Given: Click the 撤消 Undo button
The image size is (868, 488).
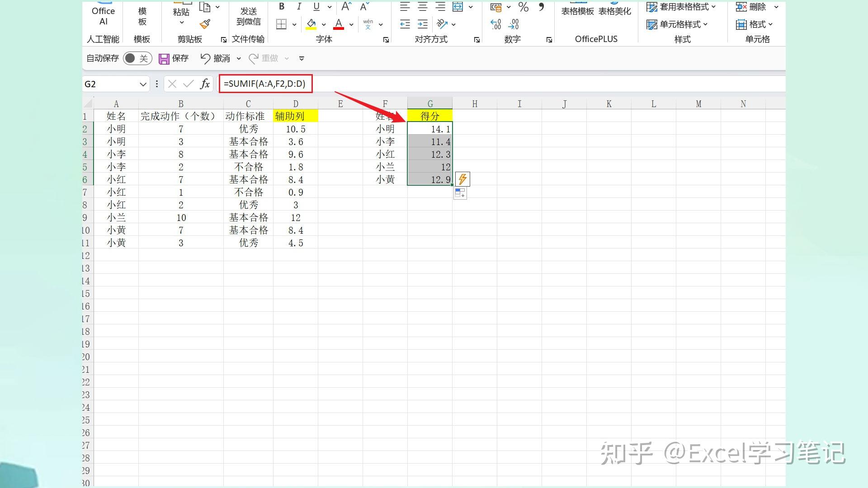Looking at the screenshot, I should click(215, 58).
